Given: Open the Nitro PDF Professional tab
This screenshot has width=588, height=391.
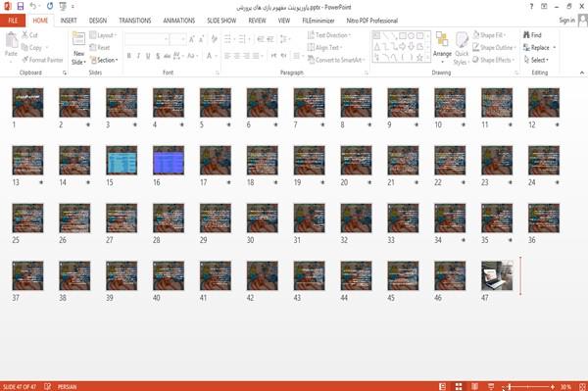Looking at the screenshot, I should pyautogui.click(x=372, y=21).
